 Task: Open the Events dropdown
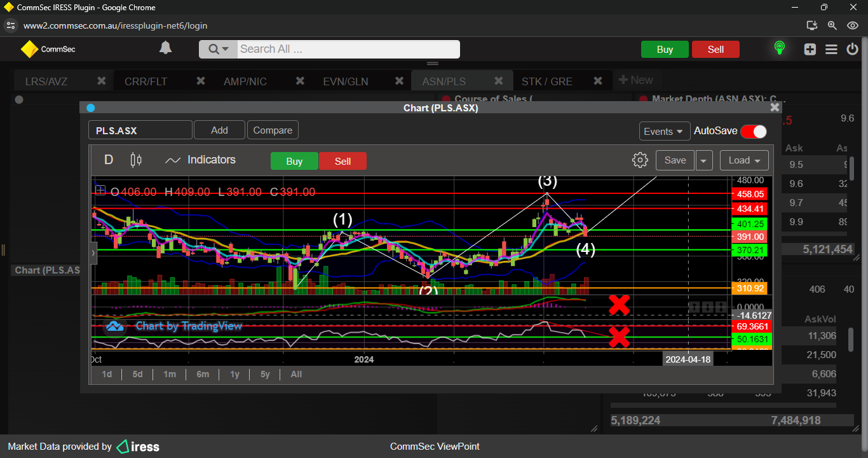[x=664, y=131]
